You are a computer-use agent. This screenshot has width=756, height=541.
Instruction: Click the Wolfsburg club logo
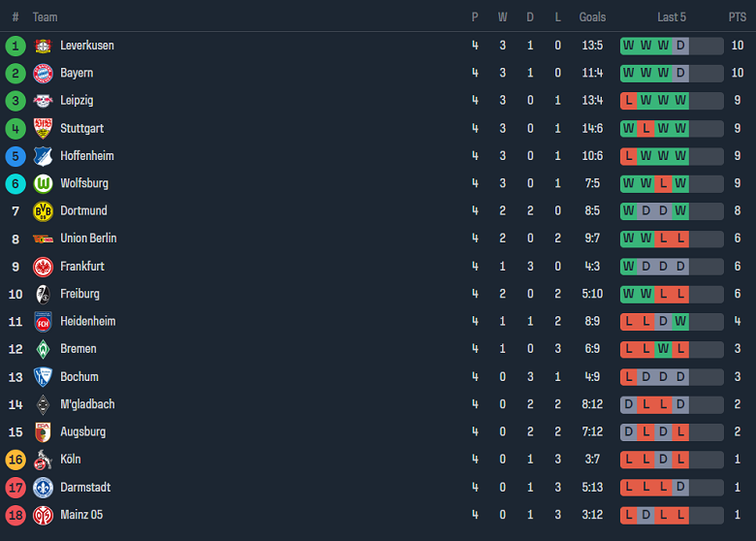(x=43, y=183)
